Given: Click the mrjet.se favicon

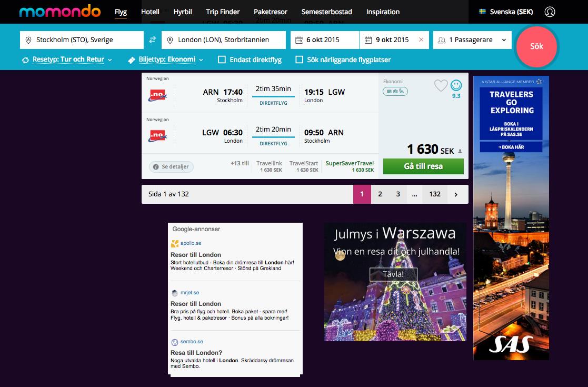Looking at the screenshot, I should 175,293.
